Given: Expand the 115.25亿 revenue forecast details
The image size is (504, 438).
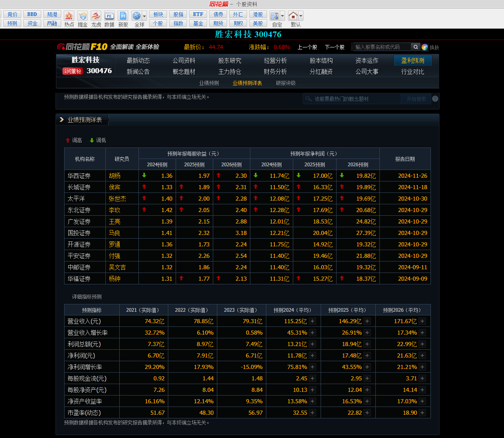Looking at the screenshot, I should (x=312, y=321).
